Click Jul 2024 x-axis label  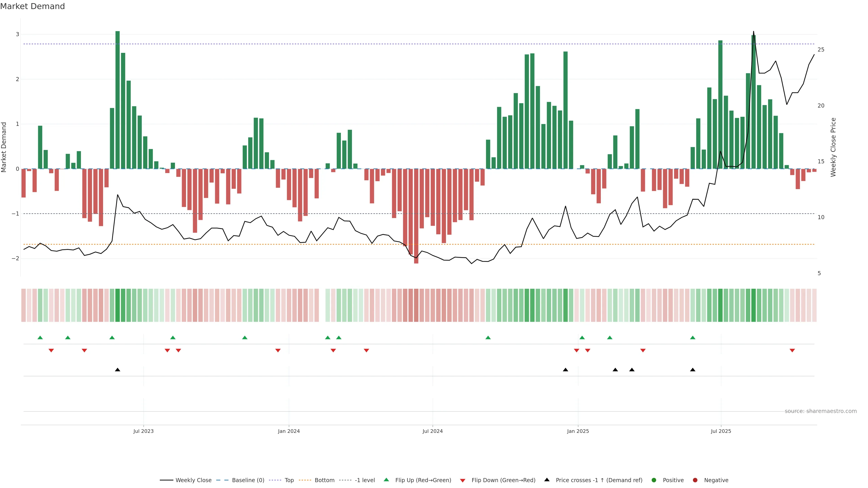pyautogui.click(x=433, y=431)
